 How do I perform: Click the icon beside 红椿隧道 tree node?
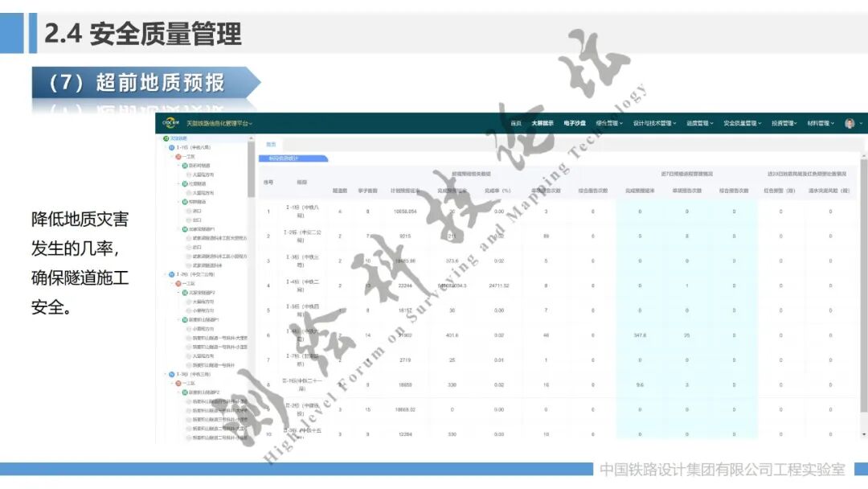185,183
